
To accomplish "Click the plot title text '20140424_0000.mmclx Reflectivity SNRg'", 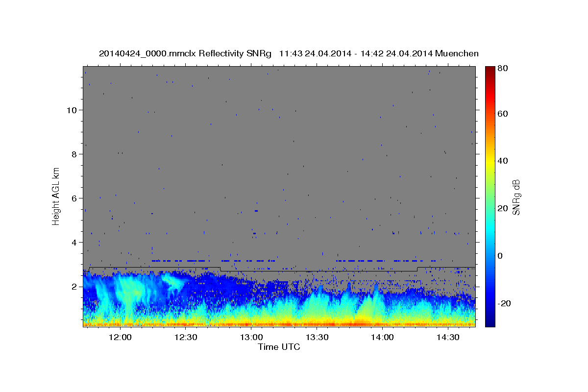I will point(185,53).
